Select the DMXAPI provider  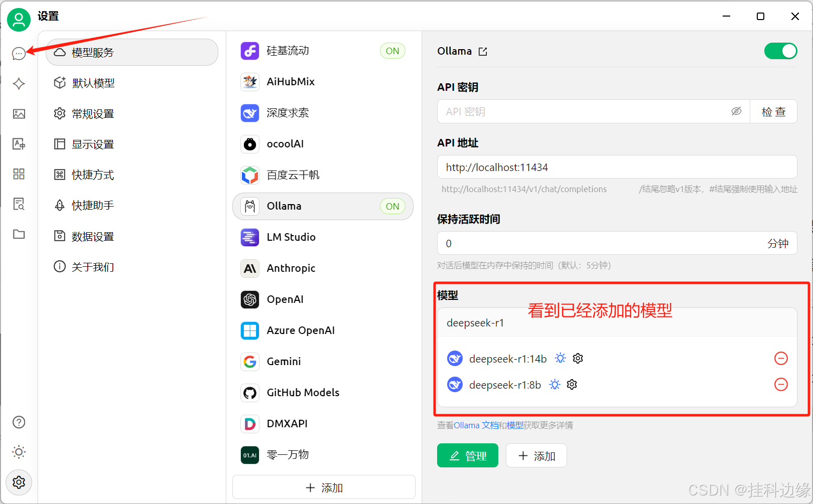(x=323, y=424)
